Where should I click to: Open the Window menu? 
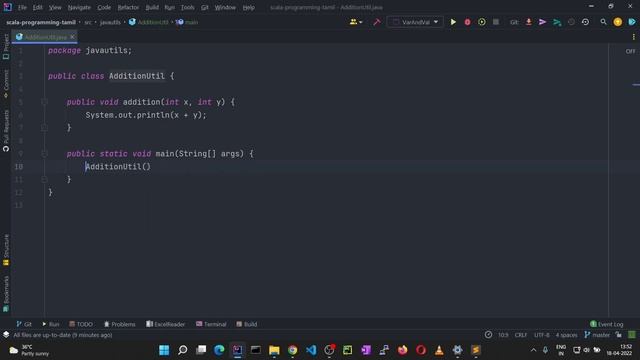pos(225,7)
